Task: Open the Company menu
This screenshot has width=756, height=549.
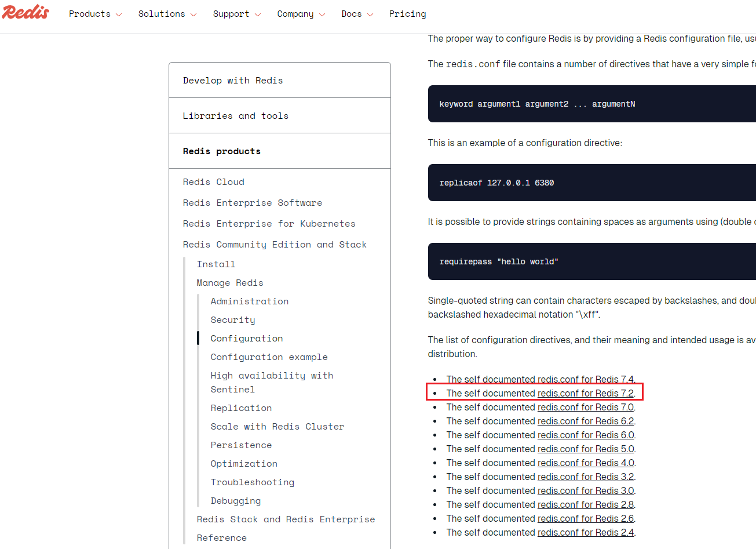Action: [x=301, y=14]
